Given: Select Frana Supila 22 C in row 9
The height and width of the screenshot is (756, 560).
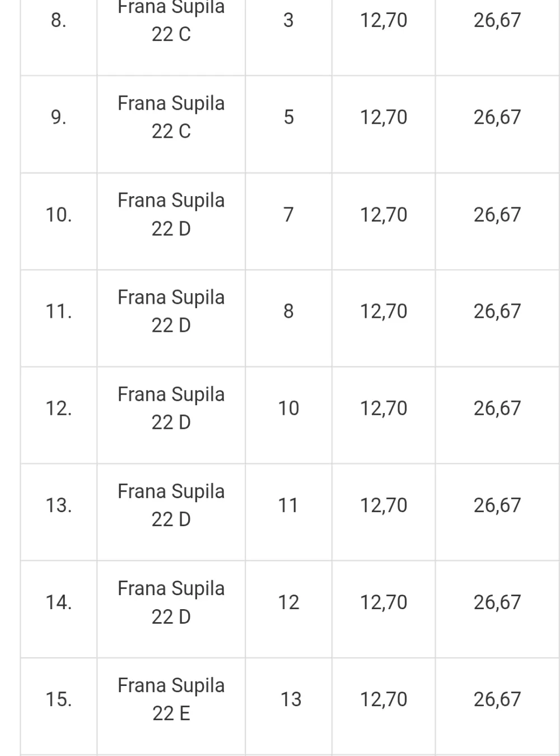Looking at the screenshot, I should pos(171,117).
